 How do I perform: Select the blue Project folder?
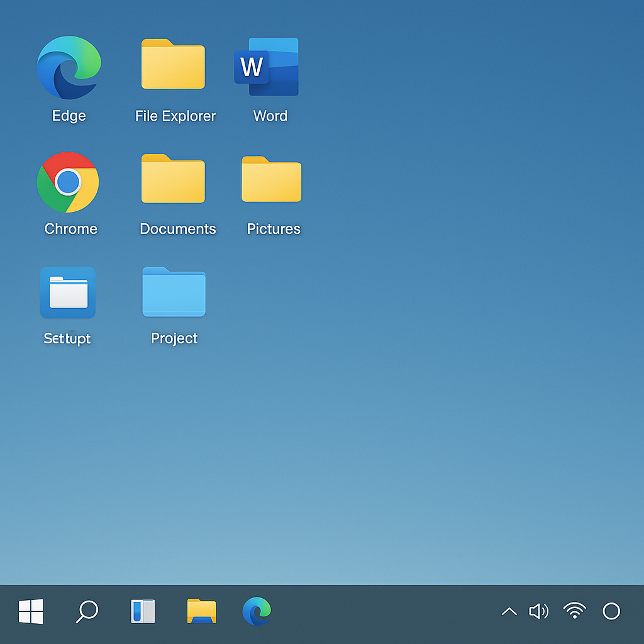click(x=174, y=292)
